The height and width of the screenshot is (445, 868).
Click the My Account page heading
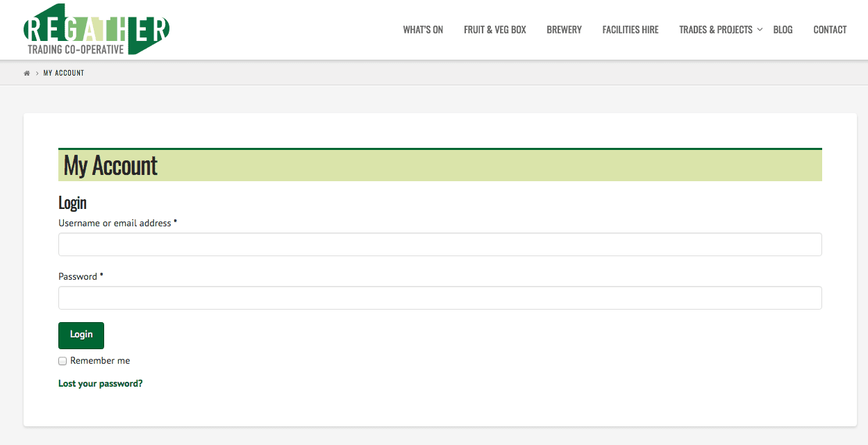[111, 166]
